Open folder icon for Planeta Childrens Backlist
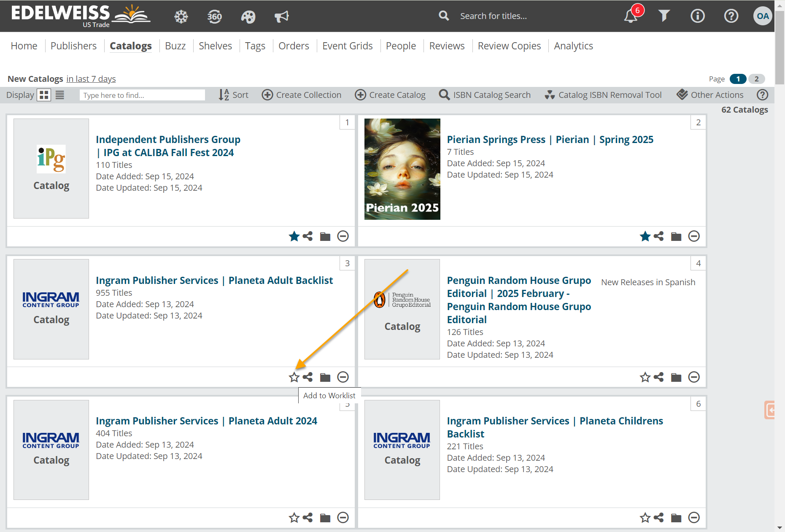This screenshot has height=532, width=785. (676, 518)
